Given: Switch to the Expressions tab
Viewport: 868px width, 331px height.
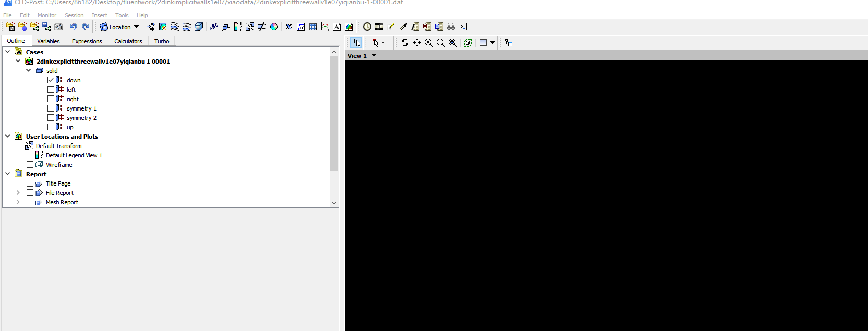Looking at the screenshot, I should click(x=87, y=41).
